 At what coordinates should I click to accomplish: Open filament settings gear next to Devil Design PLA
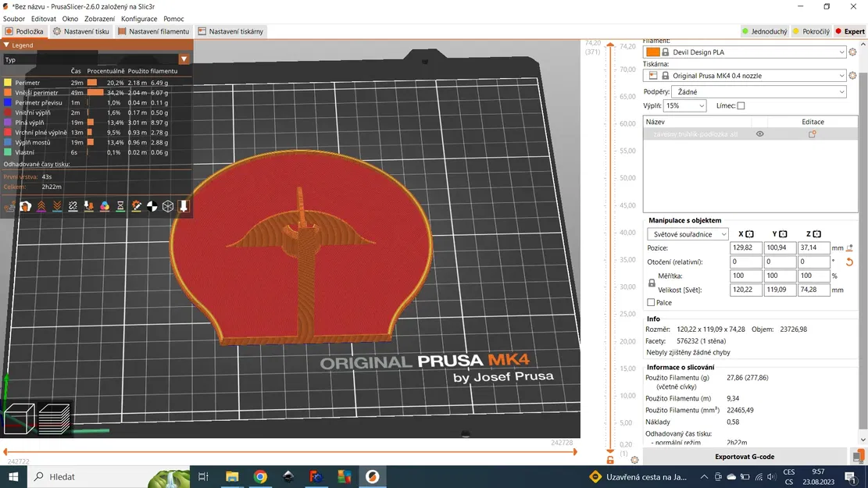coord(852,52)
